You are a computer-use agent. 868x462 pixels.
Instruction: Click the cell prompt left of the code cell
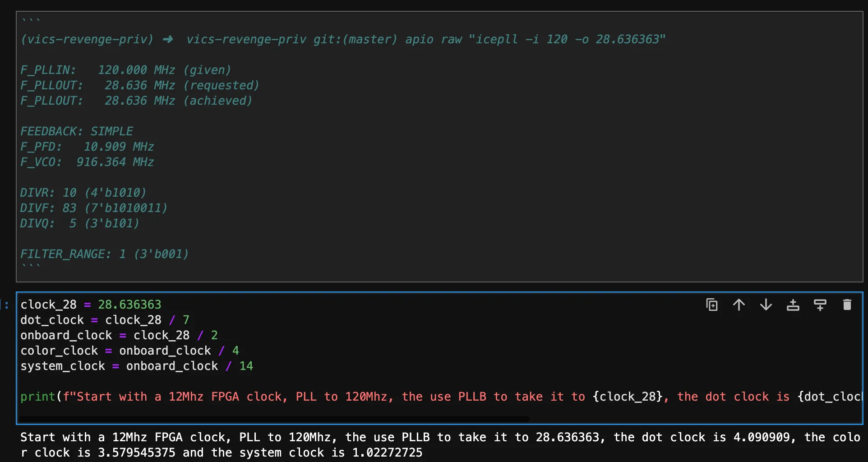coord(6,305)
